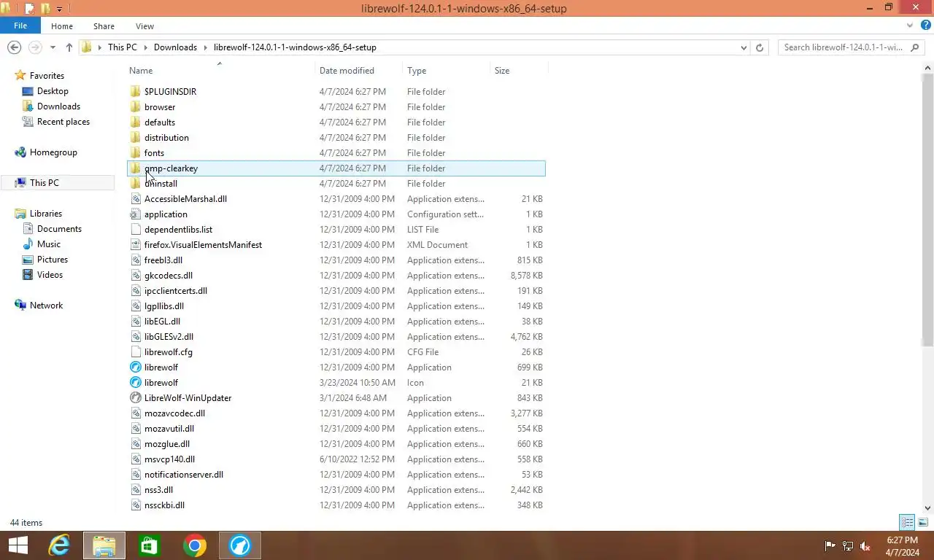Click the vertical scrollbar thumb
The image size is (934, 560).
click(x=928, y=210)
